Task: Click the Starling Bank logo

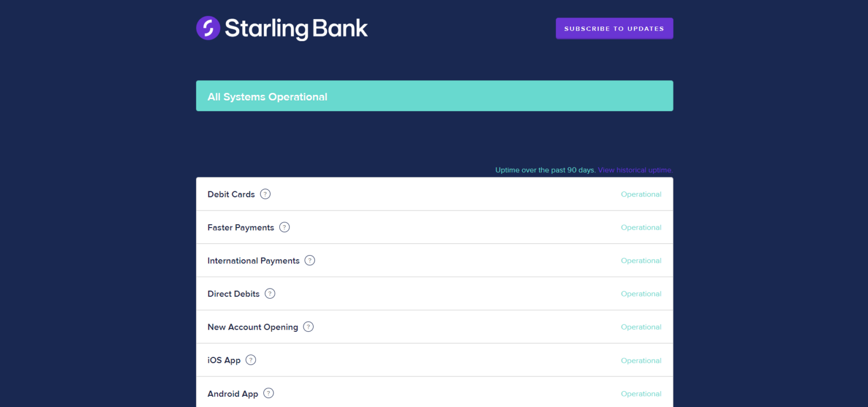Action: 281,28
